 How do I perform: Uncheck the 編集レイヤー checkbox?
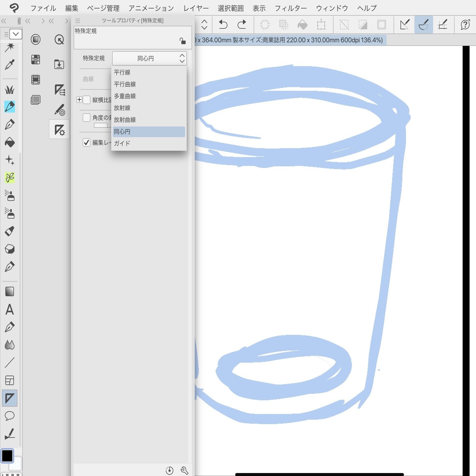pos(86,142)
